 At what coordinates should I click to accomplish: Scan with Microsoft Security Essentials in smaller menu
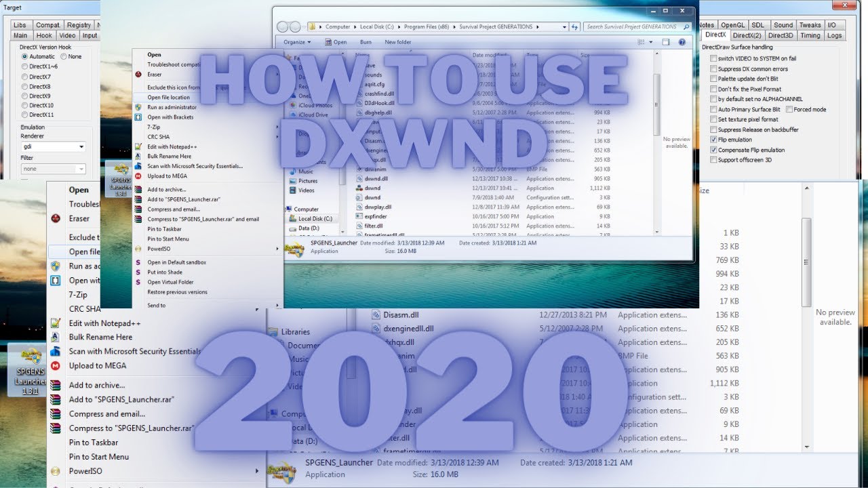[x=195, y=166]
